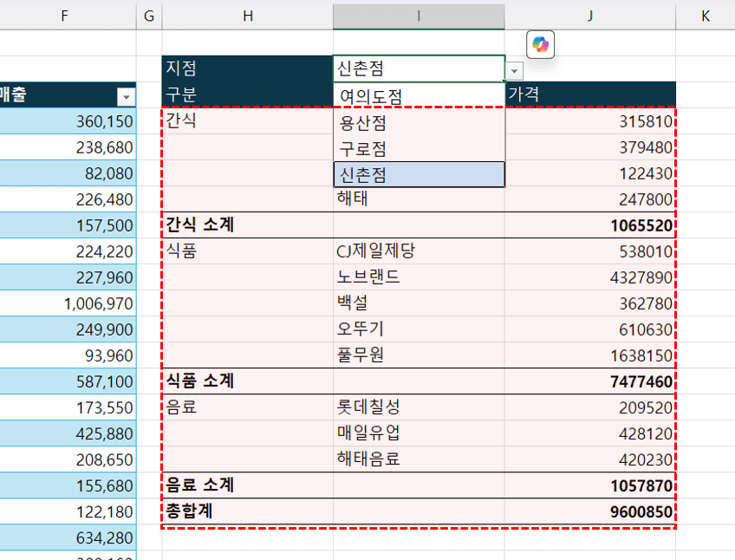Image resolution: width=735 pixels, height=560 pixels.
Task: Open the Copilot assistant icon
Action: (x=540, y=43)
